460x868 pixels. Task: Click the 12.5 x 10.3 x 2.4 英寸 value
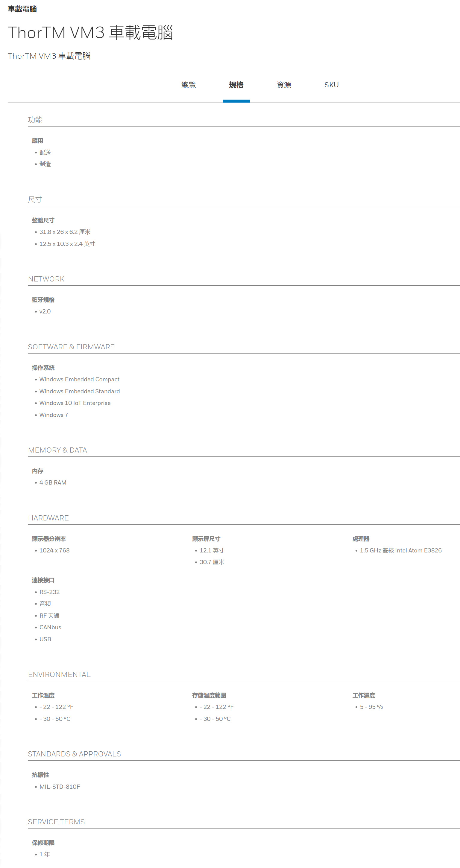click(67, 243)
